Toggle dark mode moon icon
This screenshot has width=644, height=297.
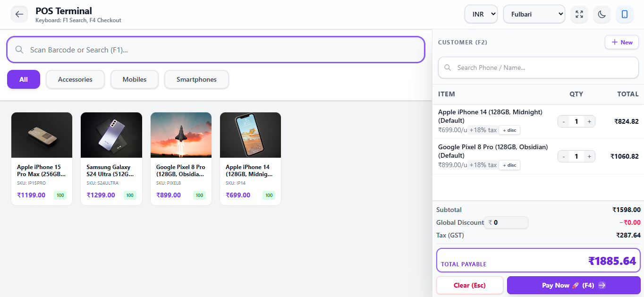click(602, 14)
